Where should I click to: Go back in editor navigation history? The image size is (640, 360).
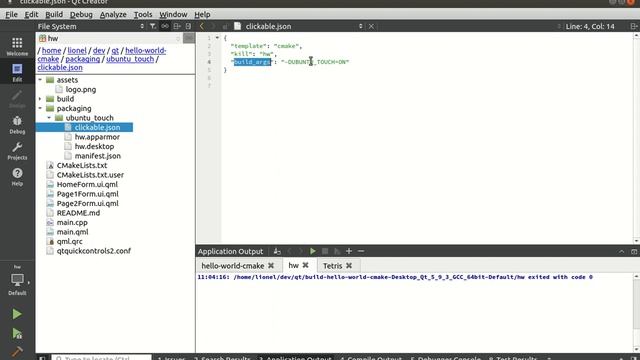tap(202, 26)
